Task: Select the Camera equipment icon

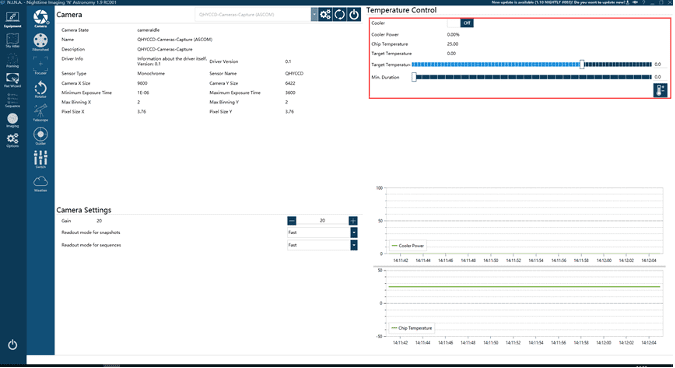Action: (x=40, y=19)
